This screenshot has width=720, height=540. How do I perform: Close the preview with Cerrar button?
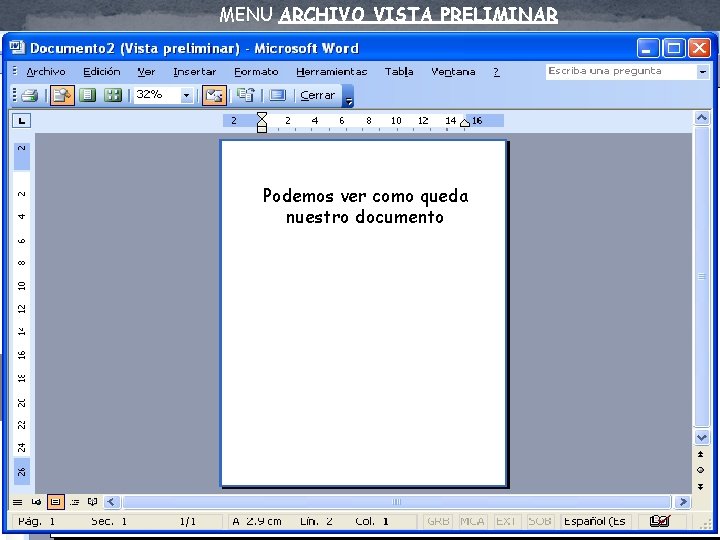[x=317, y=96]
